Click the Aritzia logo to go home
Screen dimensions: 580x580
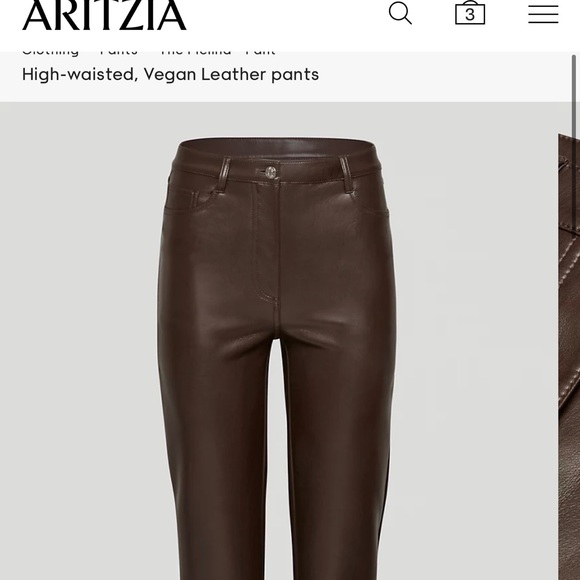tap(104, 15)
